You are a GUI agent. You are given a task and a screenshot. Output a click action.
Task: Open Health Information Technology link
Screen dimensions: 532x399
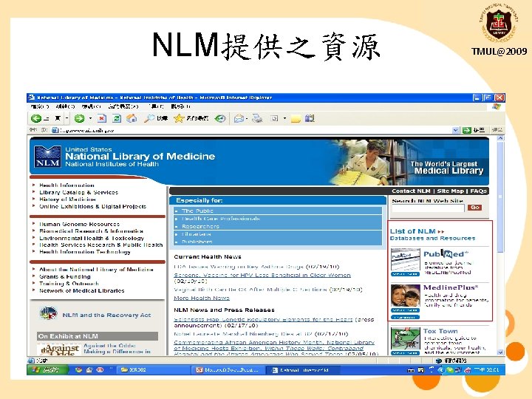[85, 252]
